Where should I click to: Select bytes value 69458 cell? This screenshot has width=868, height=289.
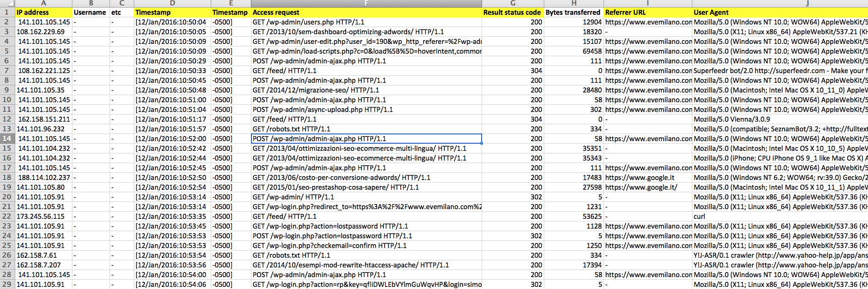click(x=573, y=51)
